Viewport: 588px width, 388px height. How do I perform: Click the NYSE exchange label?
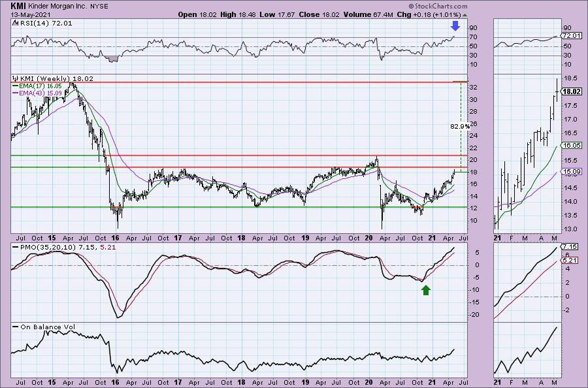99,7
